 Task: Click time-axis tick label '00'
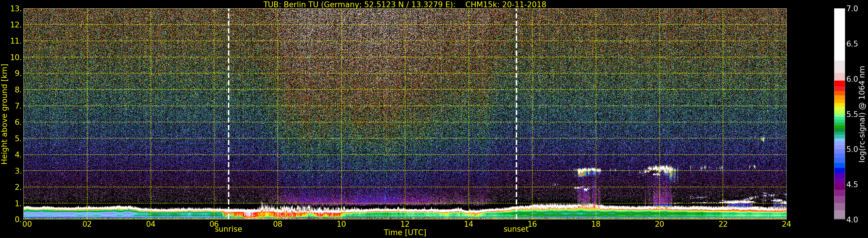pyautogui.click(x=27, y=224)
